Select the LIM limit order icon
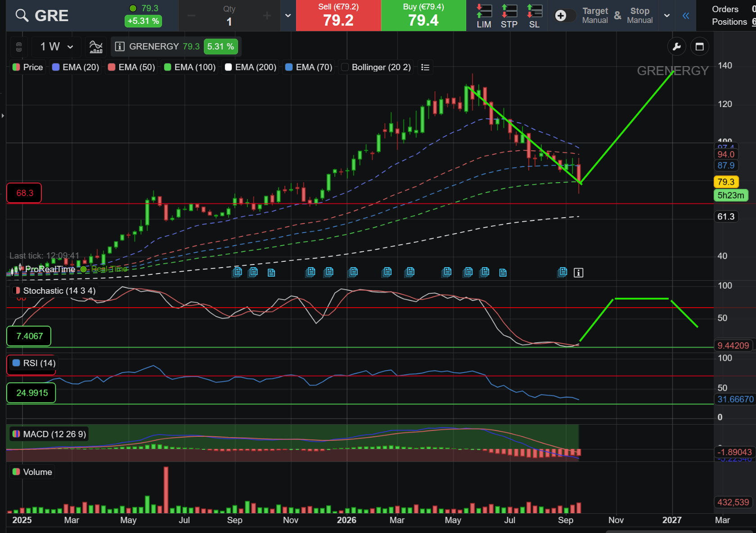The width and height of the screenshot is (756, 533). pyautogui.click(x=484, y=16)
